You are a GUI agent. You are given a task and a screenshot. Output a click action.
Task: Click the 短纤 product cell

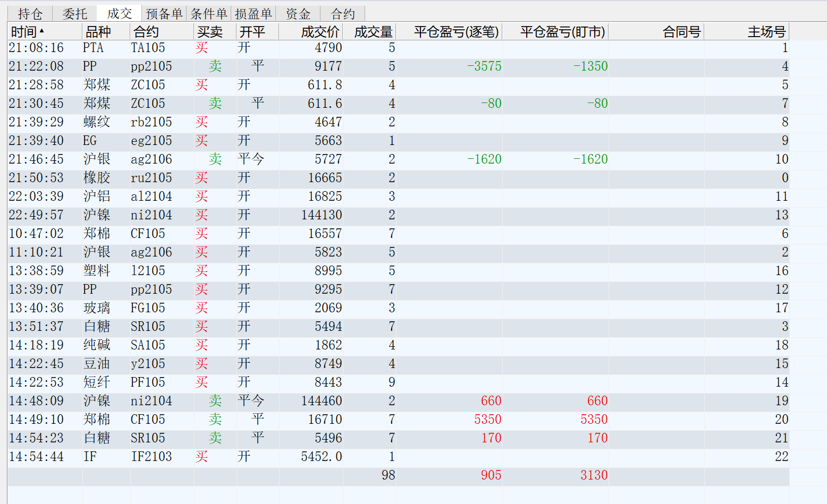97,382
